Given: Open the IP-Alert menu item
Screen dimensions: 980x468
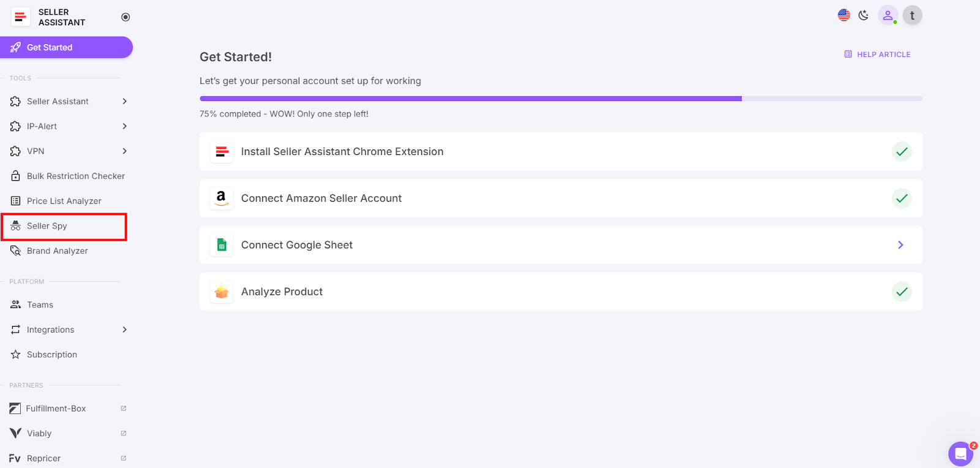Looking at the screenshot, I should [x=43, y=126].
